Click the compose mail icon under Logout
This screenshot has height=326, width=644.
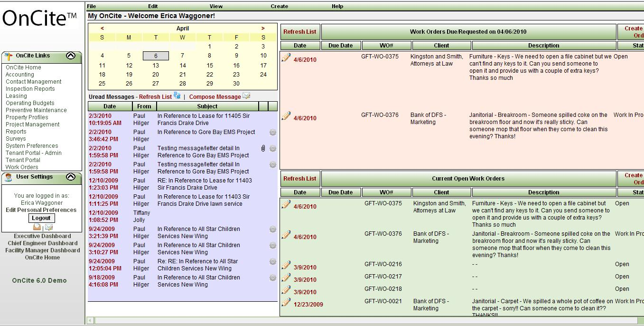pyautogui.click(x=49, y=228)
